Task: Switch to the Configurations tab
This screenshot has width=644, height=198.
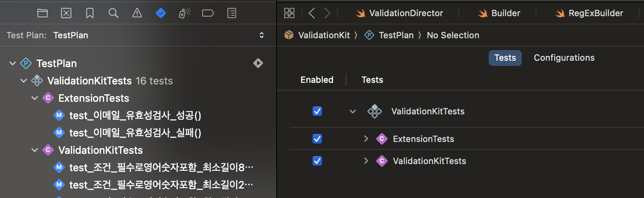Action: coord(564,58)
